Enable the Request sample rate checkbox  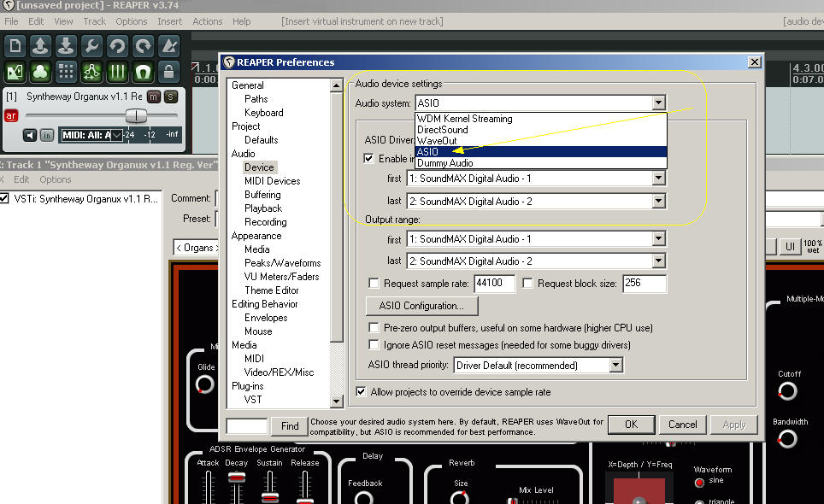pyautogui.click(x=374, y=284)
